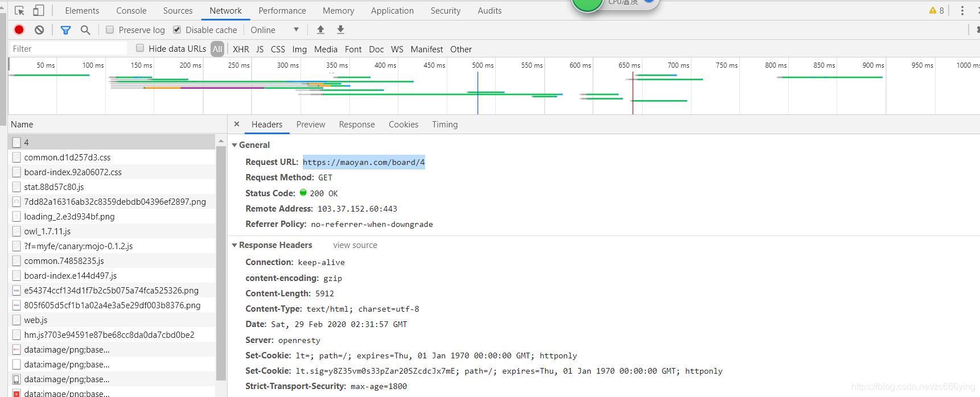This screenshot has height=397, width=980.
Task: Filter requests by WS
Action: 397,49
